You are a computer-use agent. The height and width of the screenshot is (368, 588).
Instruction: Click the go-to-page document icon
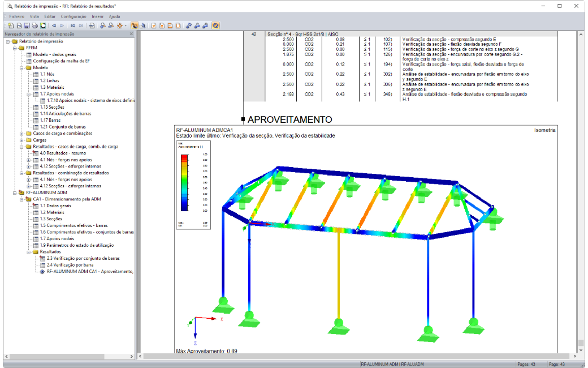tap(92, 25)
